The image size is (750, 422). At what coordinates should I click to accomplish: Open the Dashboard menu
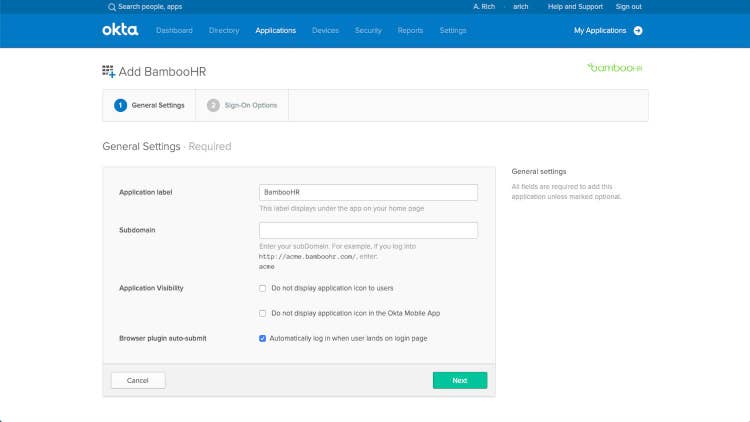[x=174, y=31]
